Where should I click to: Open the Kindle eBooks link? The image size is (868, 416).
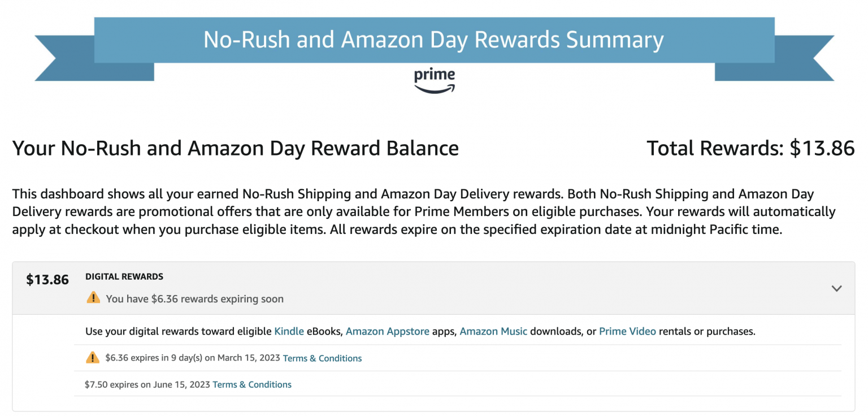(289, 331)
